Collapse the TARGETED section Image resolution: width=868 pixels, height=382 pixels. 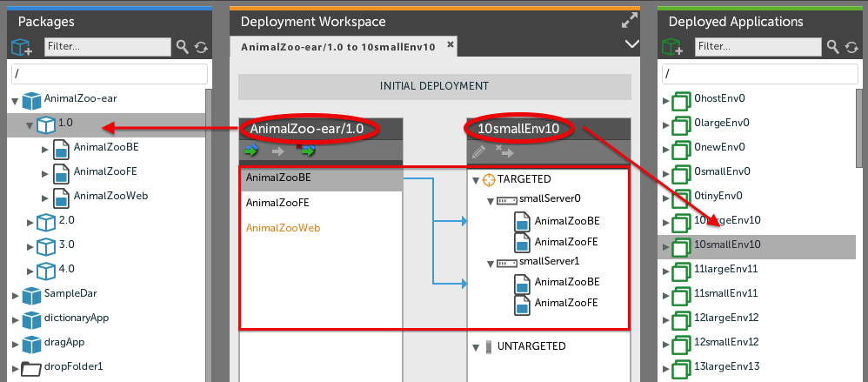pos(476,181)
